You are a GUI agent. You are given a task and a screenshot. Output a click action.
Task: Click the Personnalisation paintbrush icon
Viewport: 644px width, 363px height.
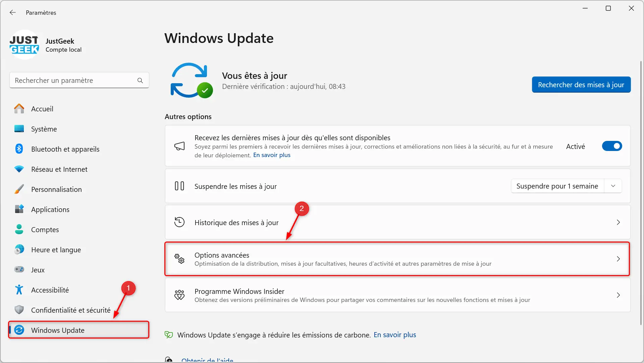coord(19,189)
